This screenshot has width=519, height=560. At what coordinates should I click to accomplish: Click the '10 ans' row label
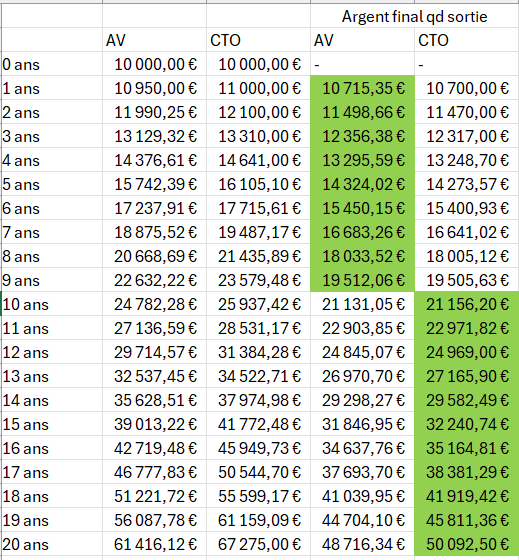click(x=52, y=304)
